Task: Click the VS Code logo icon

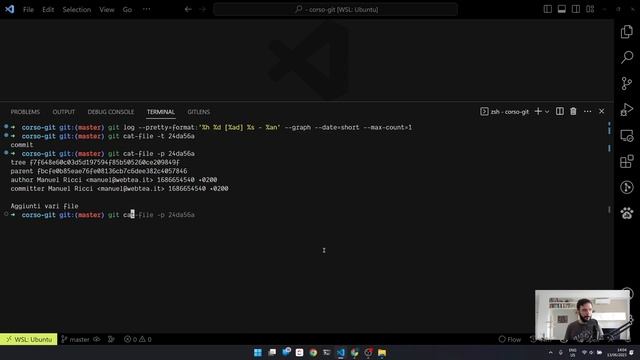Action: [10, 9]
